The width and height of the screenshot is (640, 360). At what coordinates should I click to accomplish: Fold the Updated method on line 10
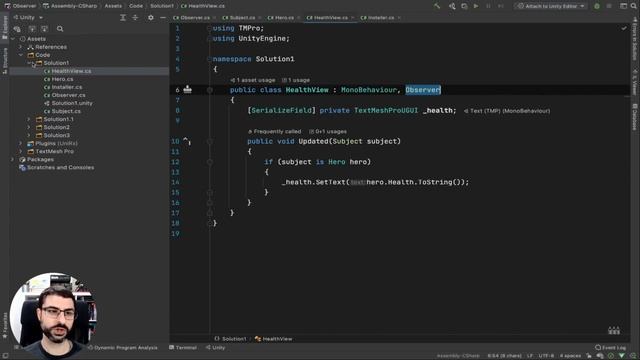pos(209,141)
